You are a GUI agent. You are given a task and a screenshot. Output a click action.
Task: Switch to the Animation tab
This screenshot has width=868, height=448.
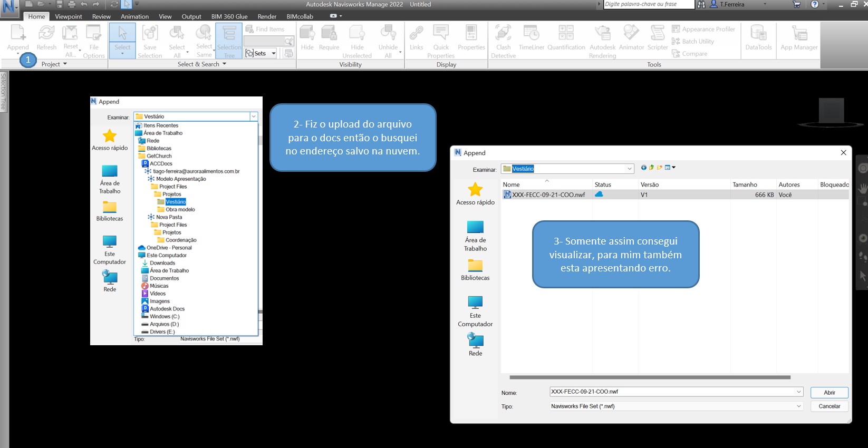pos(134,16)
